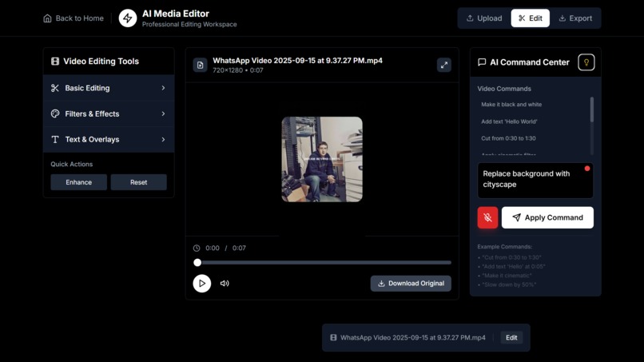This screenshot has height=362, width=644.
Task: Click the Reset quick action button
Action: click(138, 182)
